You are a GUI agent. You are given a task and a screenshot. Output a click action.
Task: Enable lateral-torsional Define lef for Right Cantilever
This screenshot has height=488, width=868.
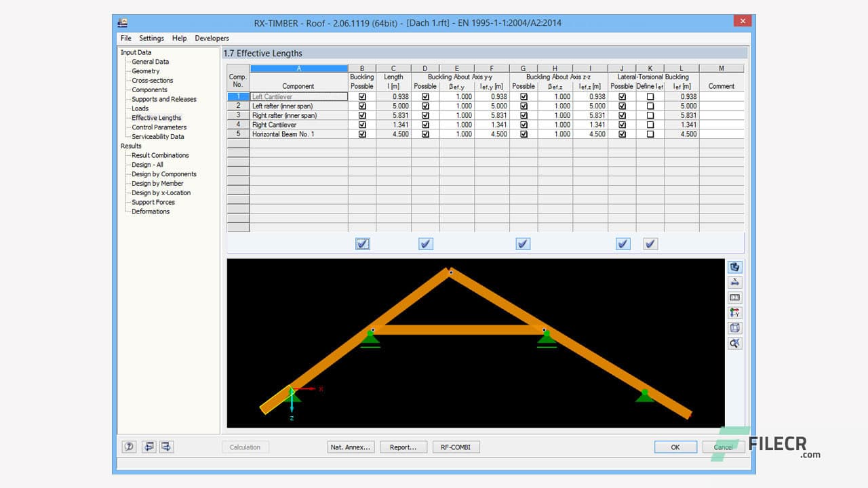click(650, 125)
